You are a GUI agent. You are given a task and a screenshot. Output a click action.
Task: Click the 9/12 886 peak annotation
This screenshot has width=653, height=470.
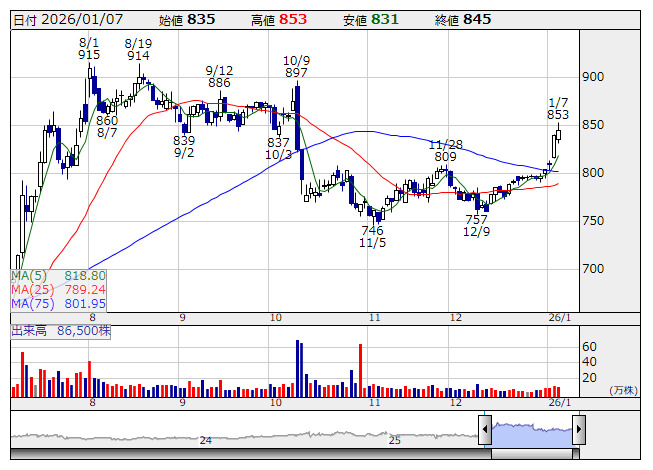219,77
